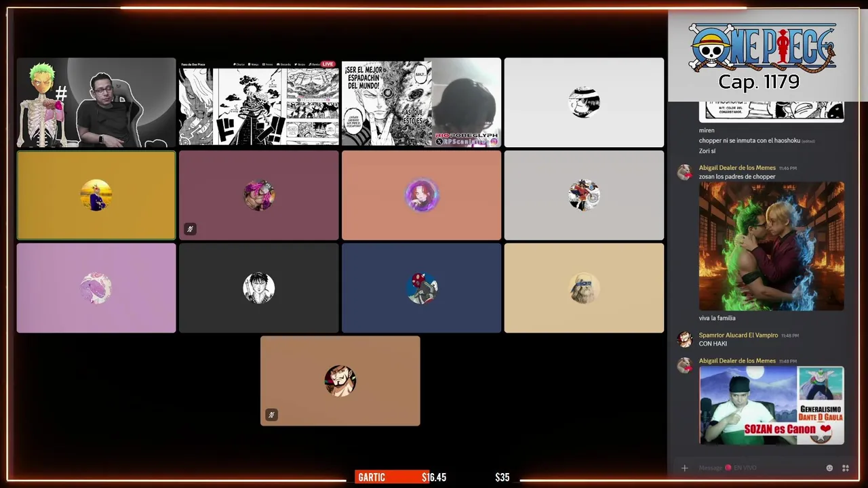Viewport: 868px width, 488px height.
Task: Click Spamrior Alucard's chat avatar
Action: pos(685,339)
